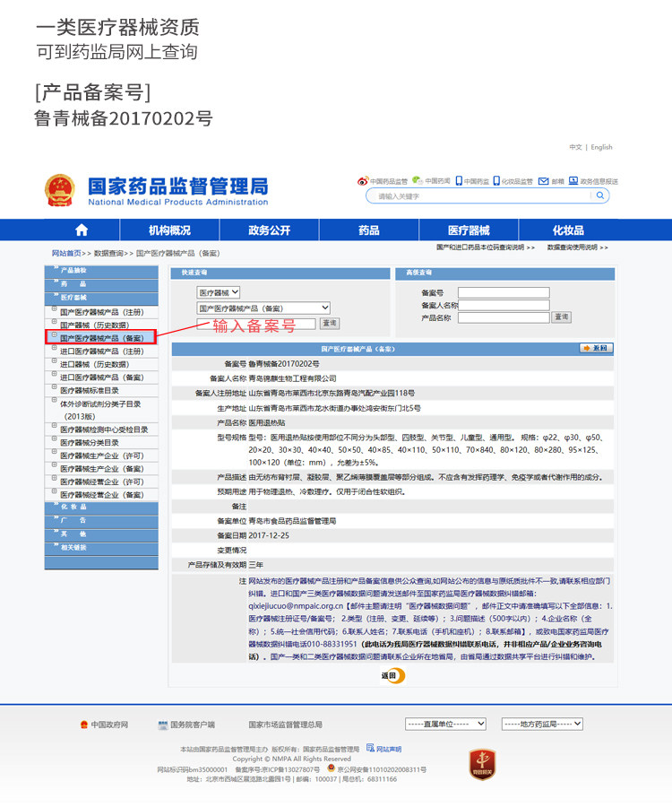Click the 鲁青械备20170202号 record value
Screen dimensions: 672x807
pyautogui.click(x=284, y=364)
